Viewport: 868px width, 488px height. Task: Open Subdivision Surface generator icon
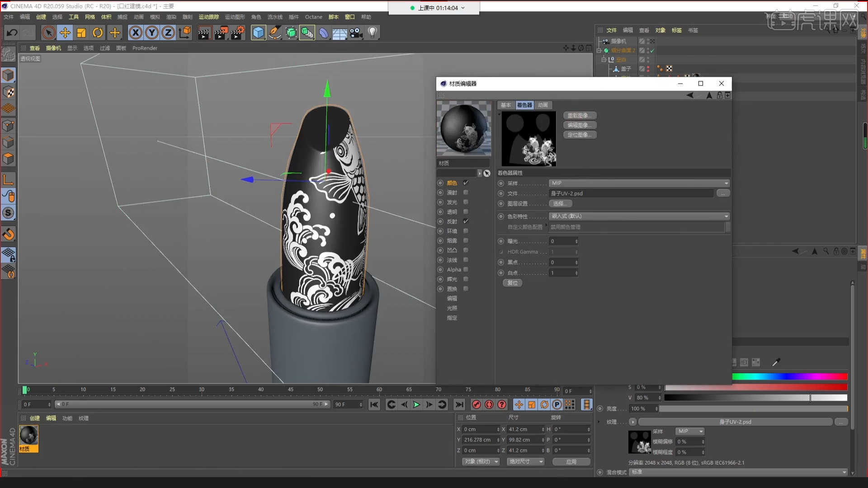pos(291,33)
